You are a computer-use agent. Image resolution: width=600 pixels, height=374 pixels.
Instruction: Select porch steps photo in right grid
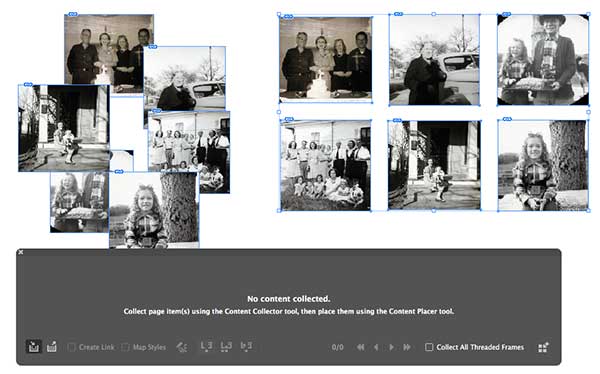434,165
